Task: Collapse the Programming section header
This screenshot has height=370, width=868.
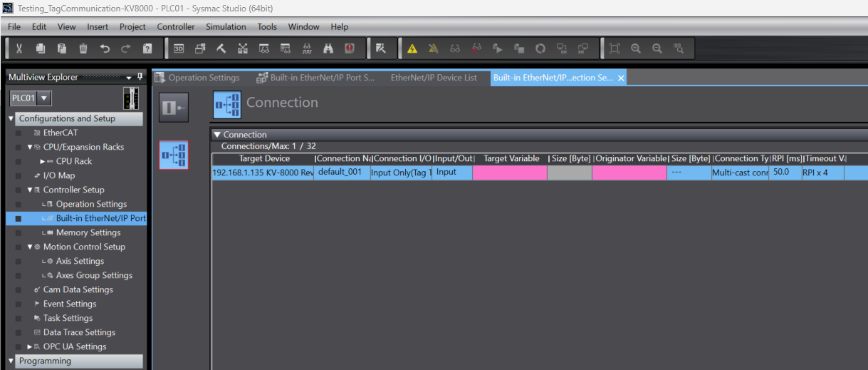Action: pyautogui.click(x=11, y=361)
